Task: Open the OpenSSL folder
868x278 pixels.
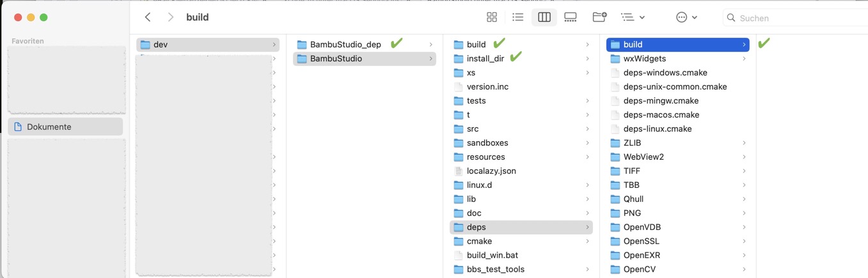Action: point(678,242)
